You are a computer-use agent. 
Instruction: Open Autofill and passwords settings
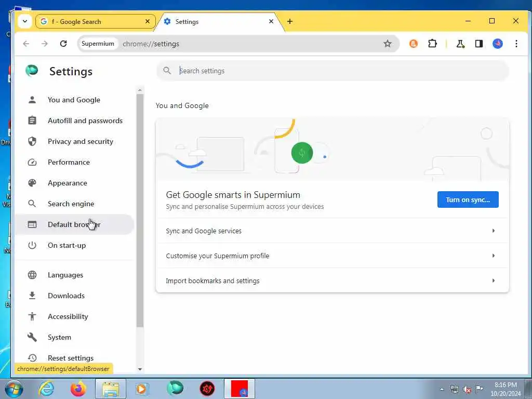tap(85, 121)
